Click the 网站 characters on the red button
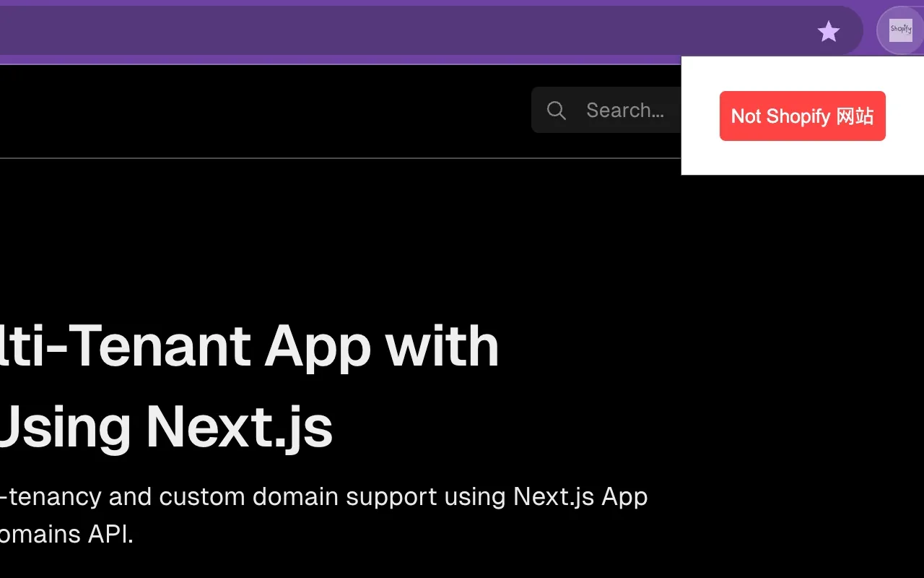924x578 pixels. [x=855, y=116]
